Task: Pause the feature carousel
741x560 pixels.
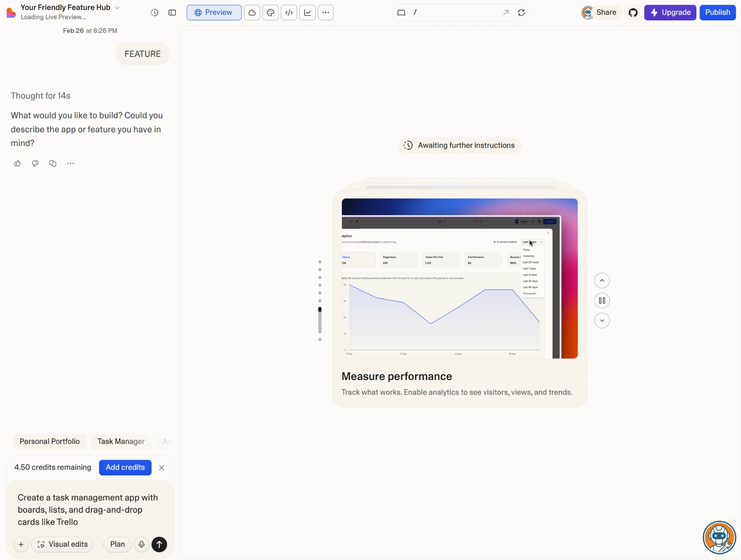Action: (602, 301)
